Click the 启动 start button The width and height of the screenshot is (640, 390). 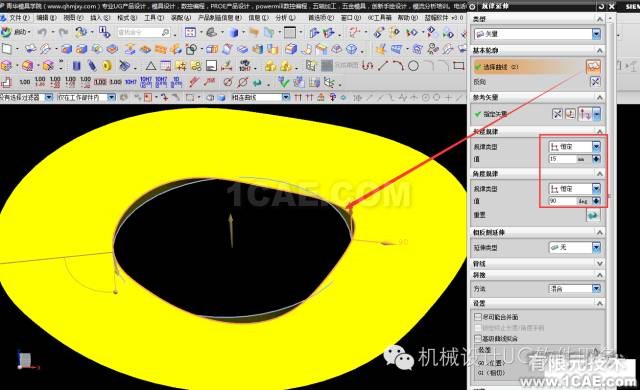pos(16,32)
